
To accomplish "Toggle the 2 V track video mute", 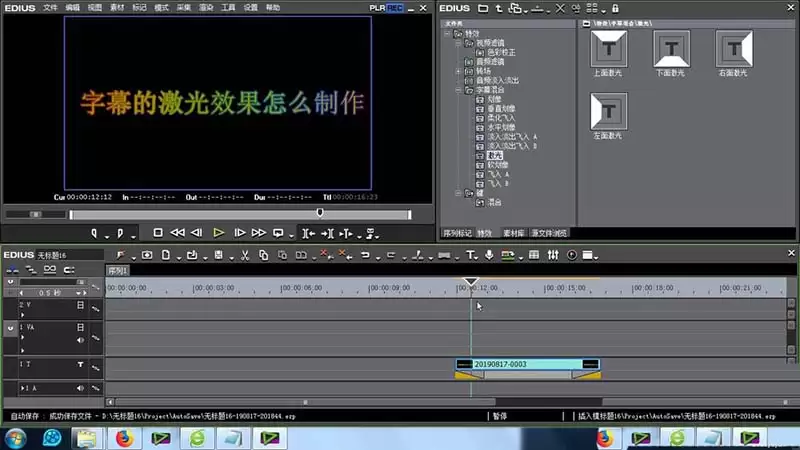I will coord(80,305).
